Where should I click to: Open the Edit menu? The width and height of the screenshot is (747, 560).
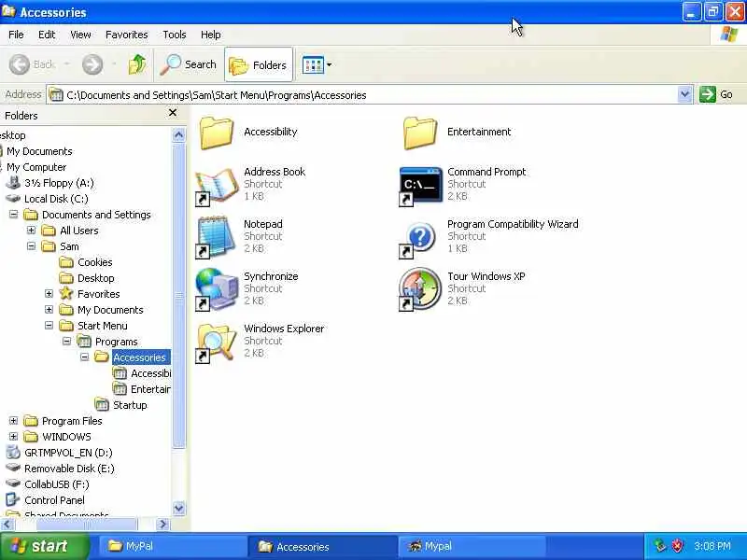(47, 35)
